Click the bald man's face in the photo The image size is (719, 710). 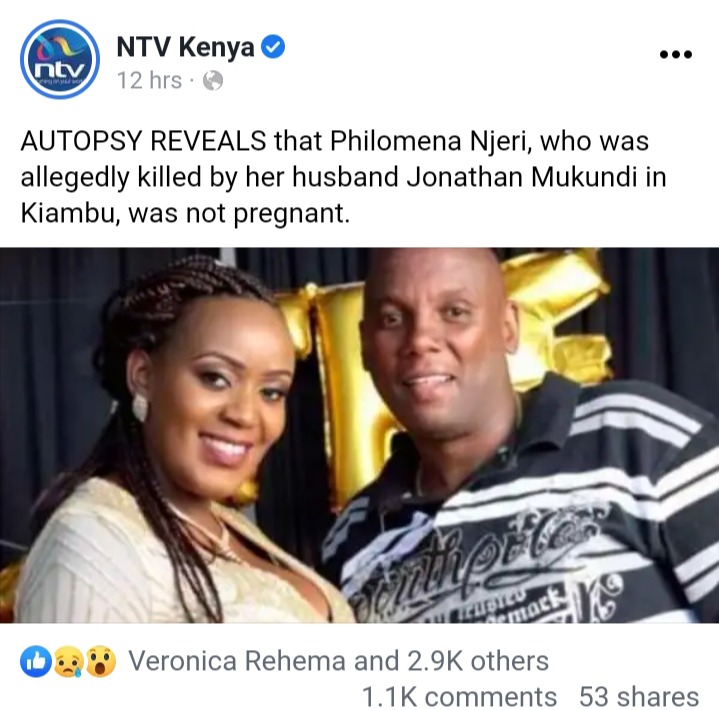(x=436, y=344)
